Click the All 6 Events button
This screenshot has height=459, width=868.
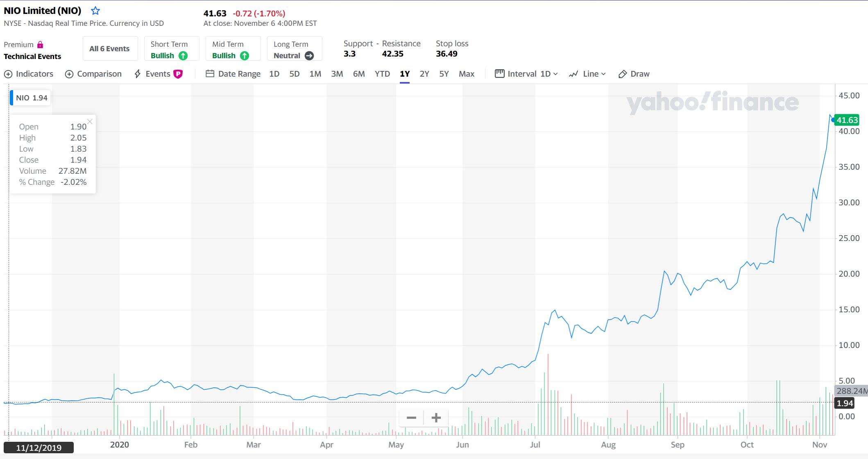(x=109, y=49)
